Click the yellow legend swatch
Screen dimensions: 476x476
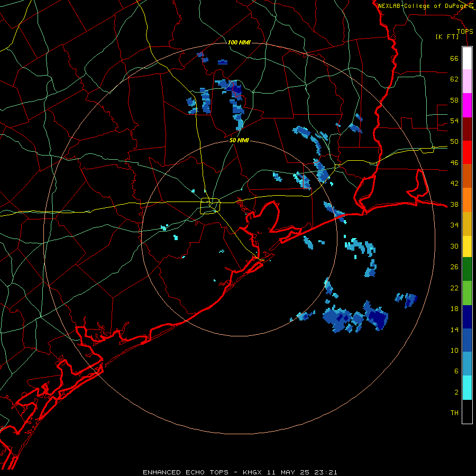click(x=467, y=246)
